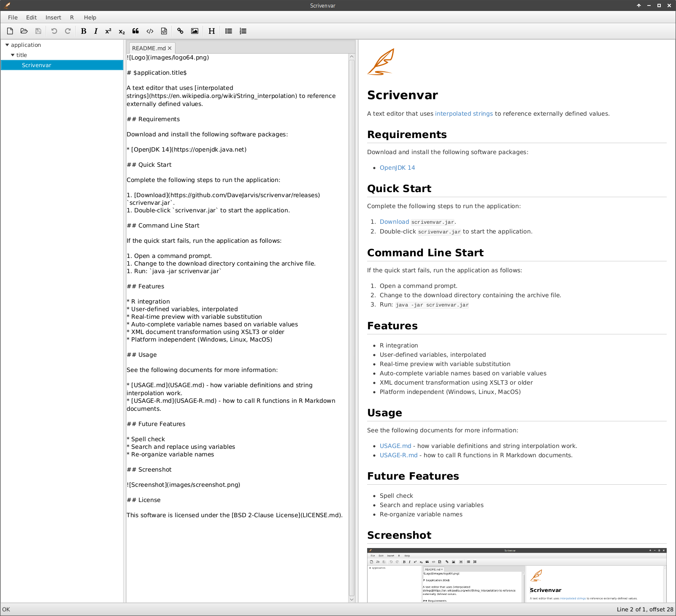Insert a hyperlink using the link icon
Screen dimensions: 676x616
tap(180, 31)
